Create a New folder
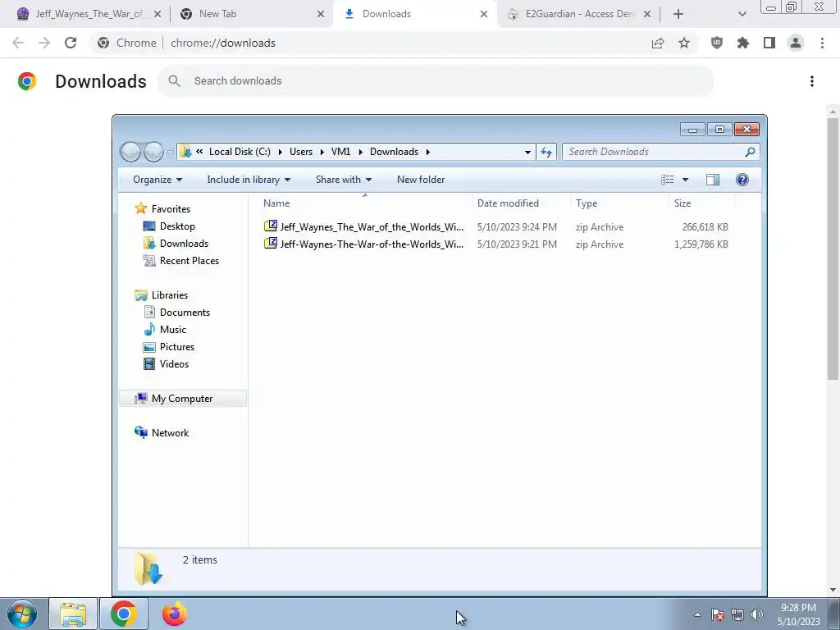The height and width of the screenshot is (630, 840). pyautogui.click(x=421, y=180)
